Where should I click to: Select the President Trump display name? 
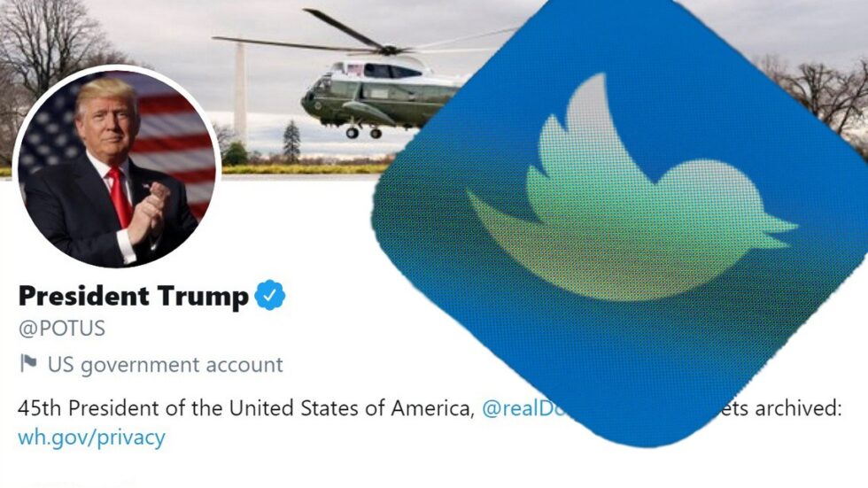(x=134, y=296)
